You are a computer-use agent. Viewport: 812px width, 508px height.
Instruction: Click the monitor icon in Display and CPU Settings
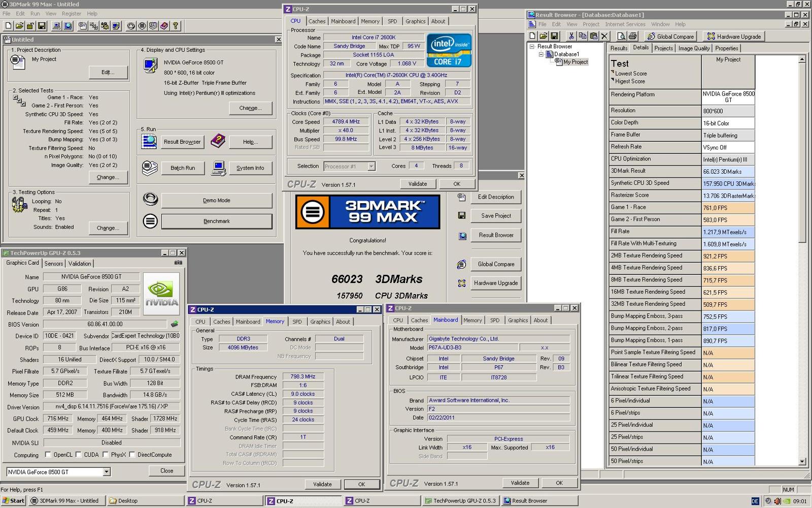coord(150,66)
